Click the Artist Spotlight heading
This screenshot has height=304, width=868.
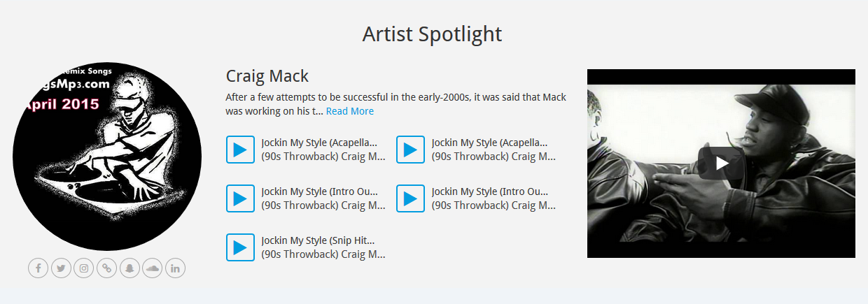coord(433,34)
